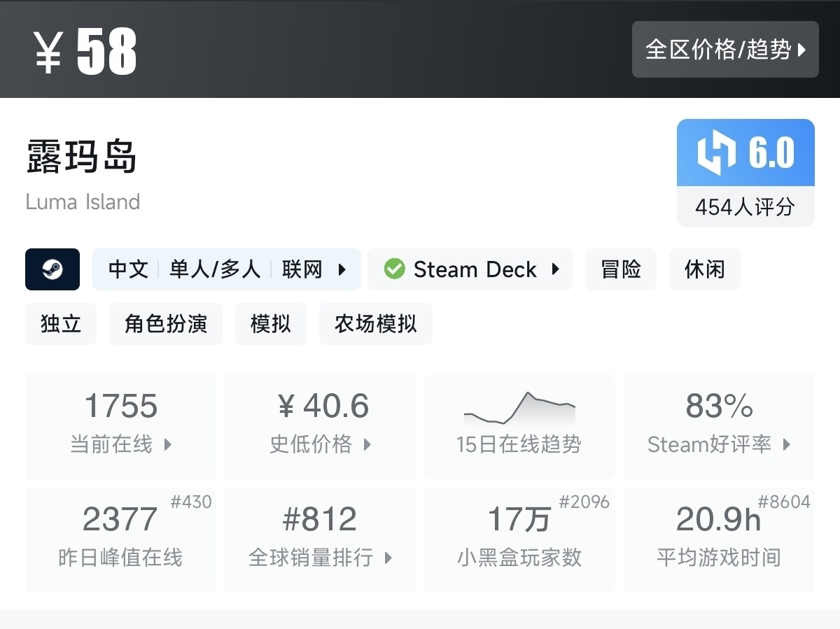Screen dimensions: 840x629
Task: Select the 农场模拟 genre tag
Action: click(x=376, y=324)
